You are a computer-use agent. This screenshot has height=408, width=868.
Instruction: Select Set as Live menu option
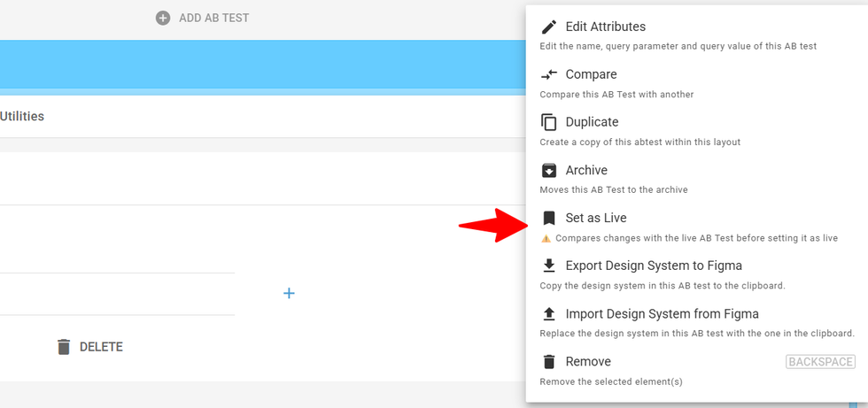[x=596, y=218]
